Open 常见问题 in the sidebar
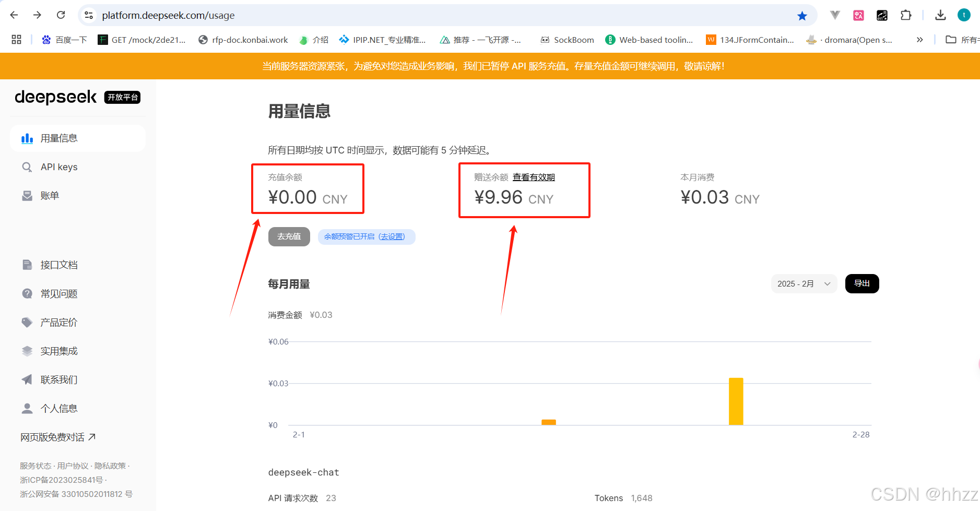Viewport: 980px width, 511px height. coord(78,294)
